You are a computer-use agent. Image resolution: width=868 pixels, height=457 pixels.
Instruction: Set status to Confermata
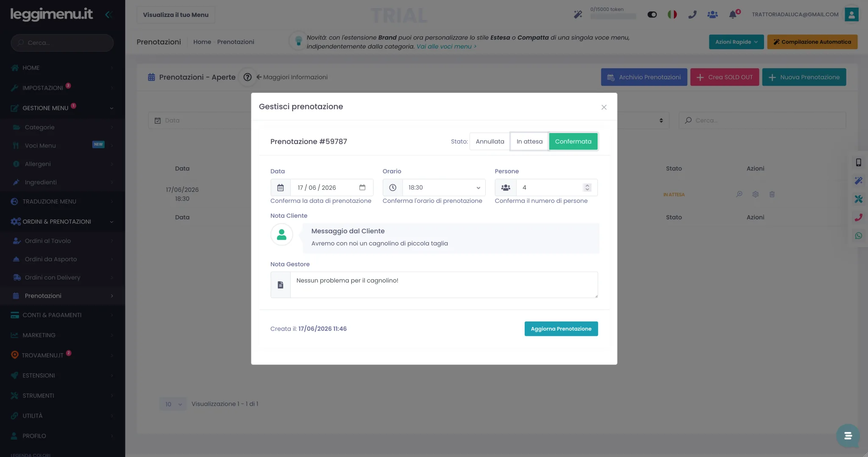click(x=573, y=141)
